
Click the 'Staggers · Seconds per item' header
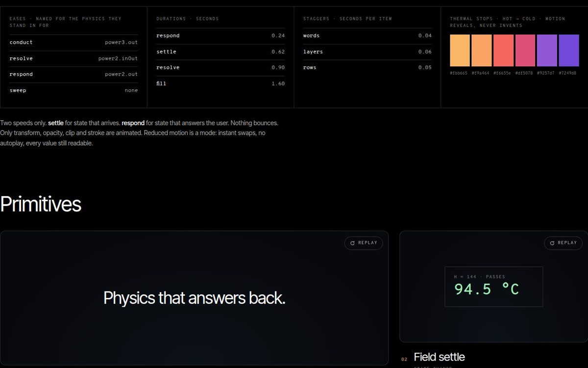(x=348, y=19)
